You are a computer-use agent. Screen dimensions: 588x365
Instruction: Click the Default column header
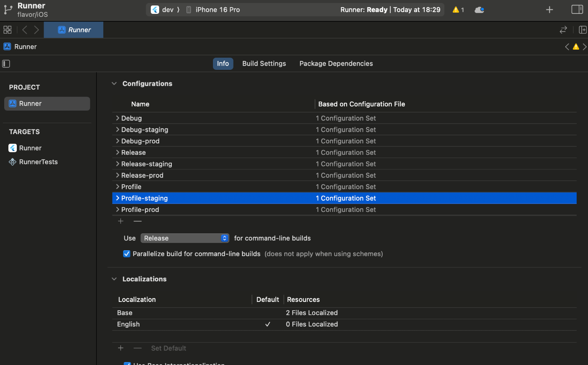(x=268, y=299)
